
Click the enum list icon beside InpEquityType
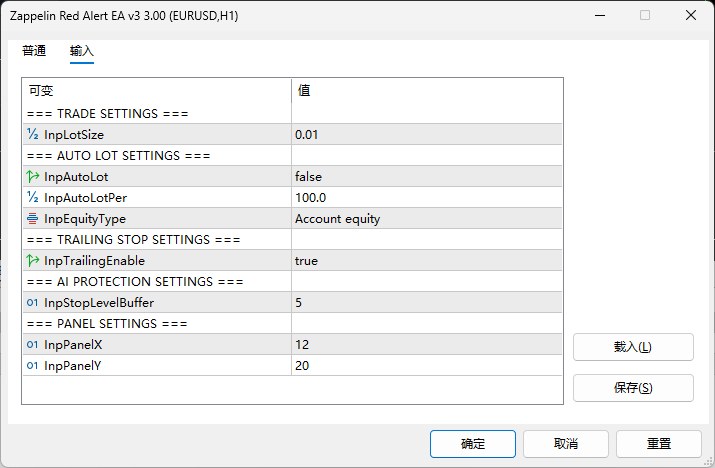[32, 218]
